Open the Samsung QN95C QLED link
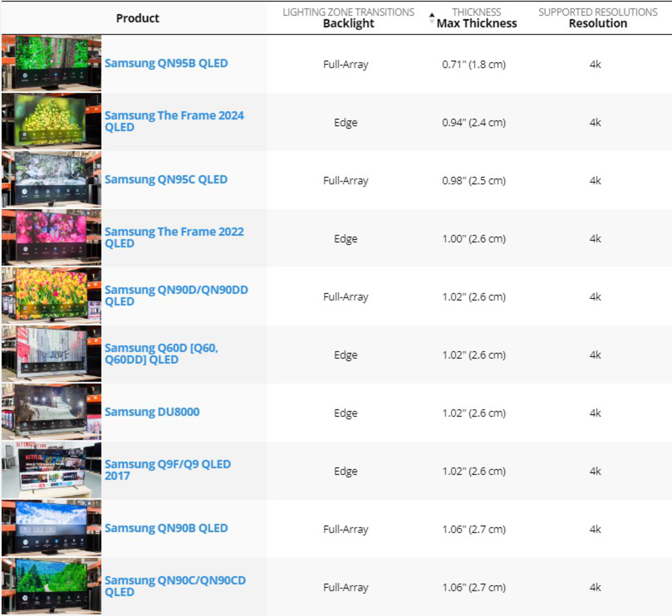 click(166, 179)
